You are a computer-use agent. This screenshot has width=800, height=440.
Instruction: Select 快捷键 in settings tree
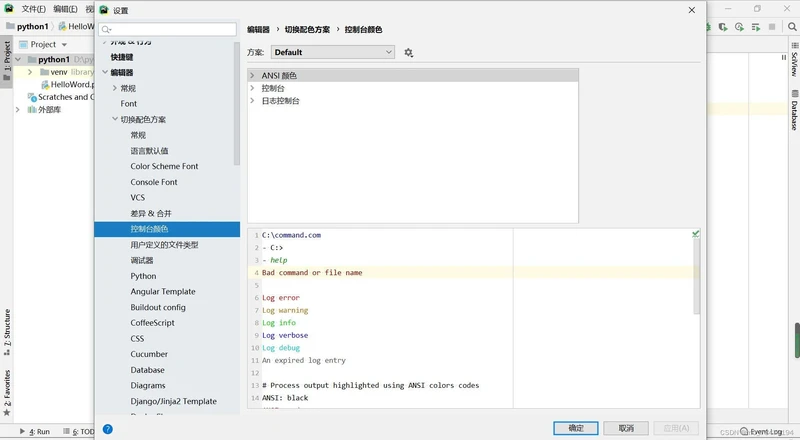(x=122, y=57)
